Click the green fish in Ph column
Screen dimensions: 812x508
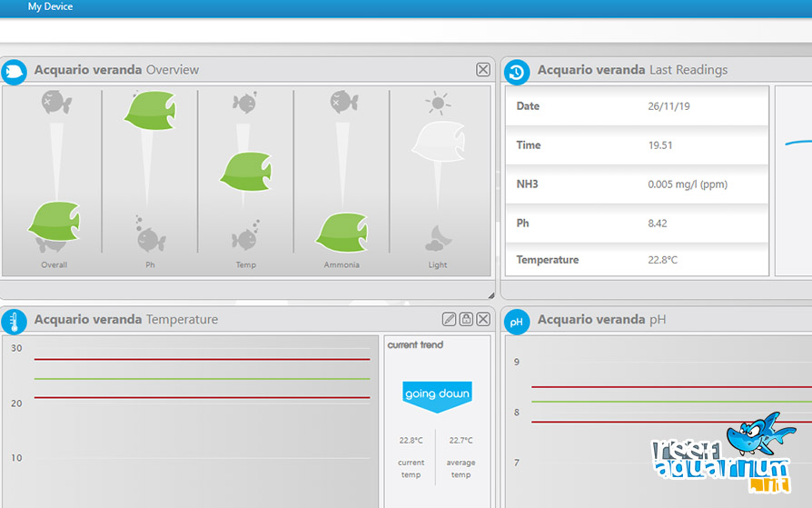[x=151, y=110]
